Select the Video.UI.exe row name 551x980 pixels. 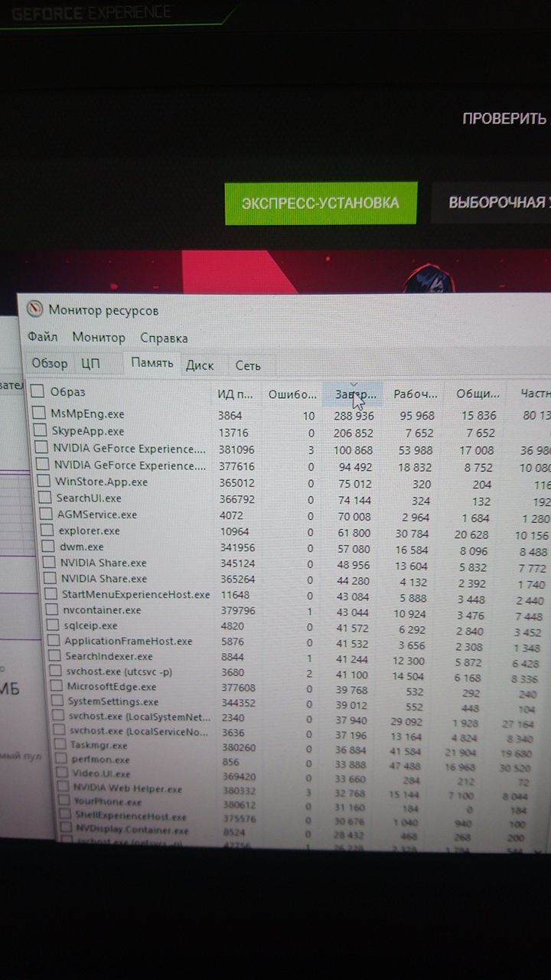[x=103, y=773]
